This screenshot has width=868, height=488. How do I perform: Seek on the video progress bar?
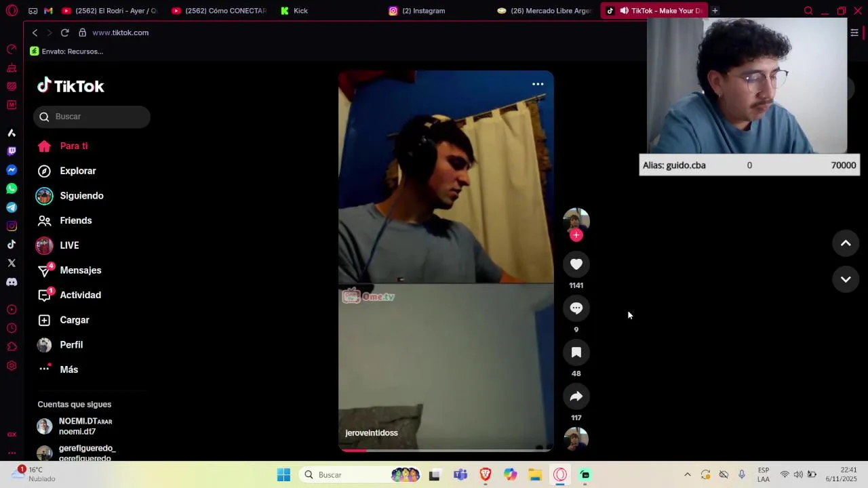(446, 450)
